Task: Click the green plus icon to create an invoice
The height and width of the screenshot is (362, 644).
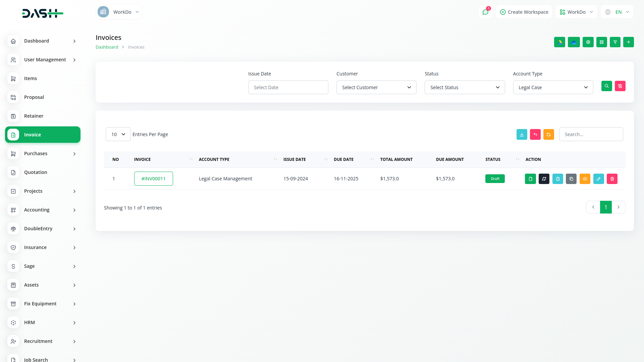Action: [x=628, y=42]
